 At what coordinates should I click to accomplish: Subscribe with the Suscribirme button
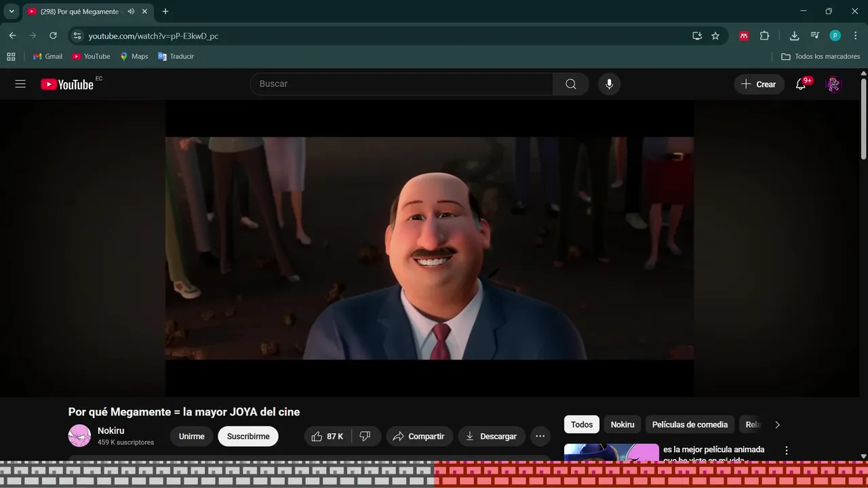pos(248,436)
